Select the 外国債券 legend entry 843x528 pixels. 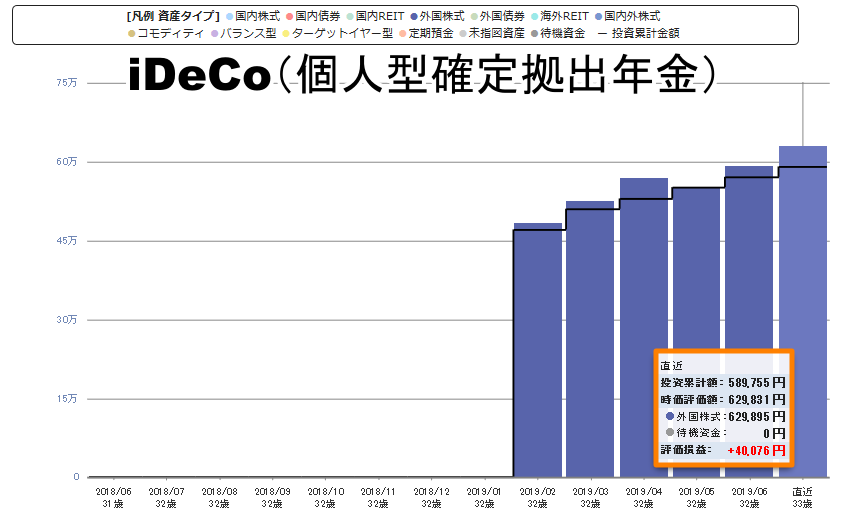click(498, 17)
